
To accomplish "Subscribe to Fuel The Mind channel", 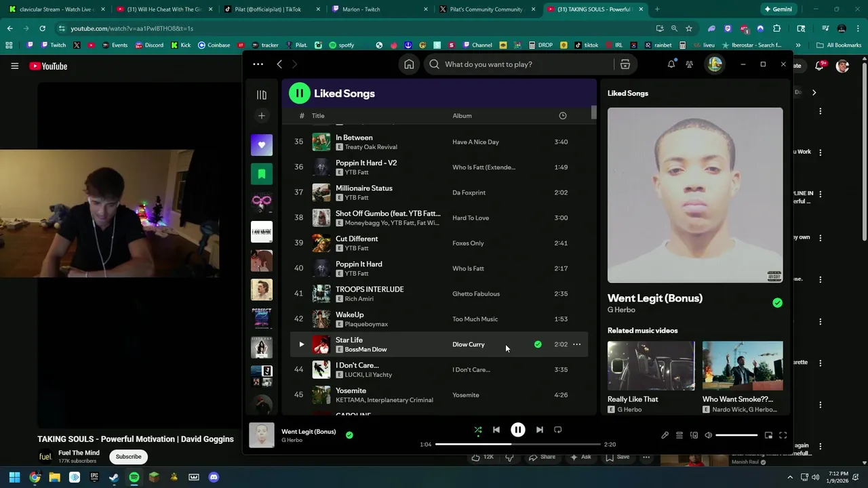I will click(128, 457).
